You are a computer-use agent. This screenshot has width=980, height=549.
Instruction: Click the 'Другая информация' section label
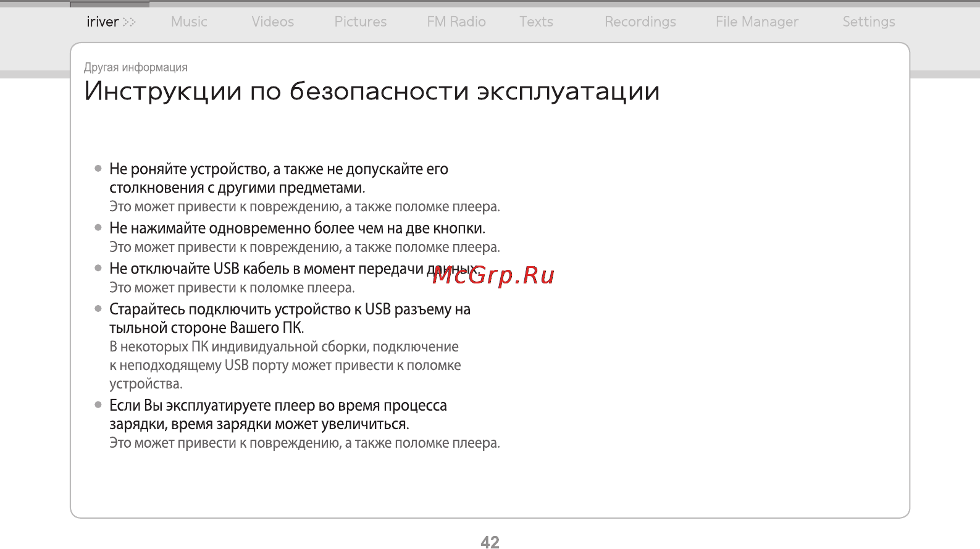tap(136, 67)
